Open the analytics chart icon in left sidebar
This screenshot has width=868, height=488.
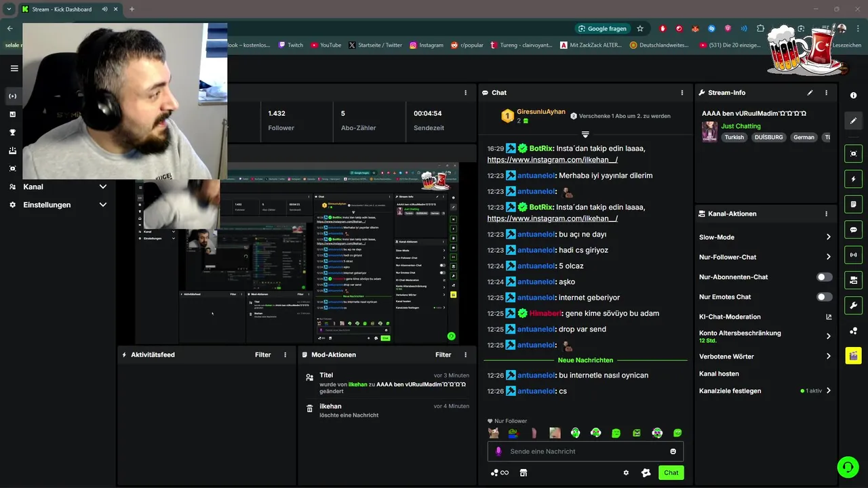pos(12,115)
